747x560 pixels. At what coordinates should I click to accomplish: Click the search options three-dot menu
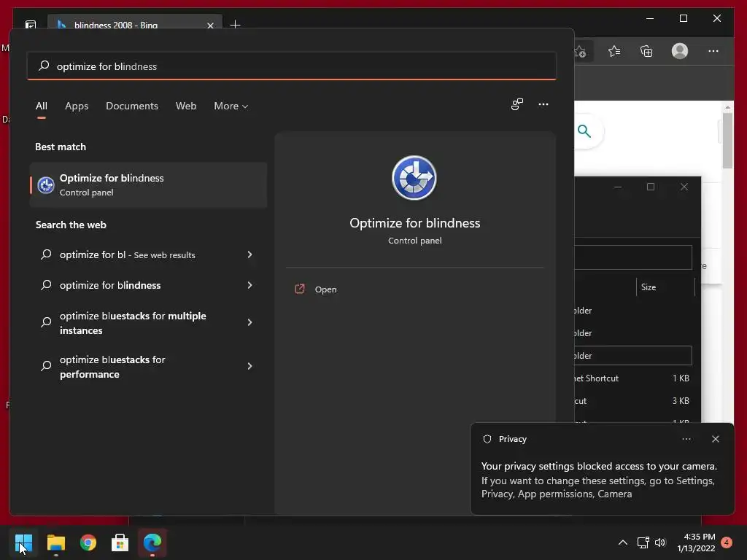(543, 104)
